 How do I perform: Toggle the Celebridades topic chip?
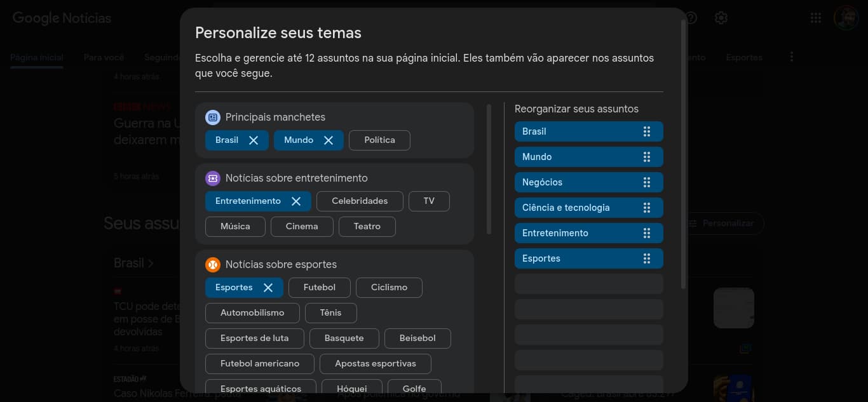360,201
